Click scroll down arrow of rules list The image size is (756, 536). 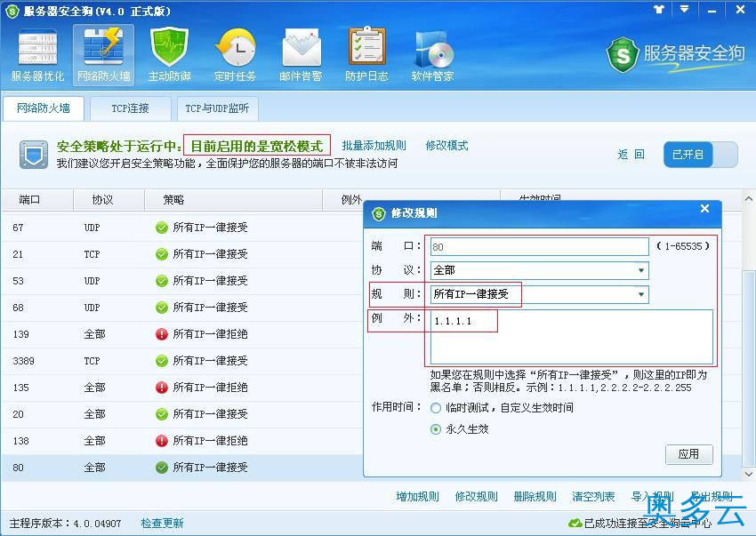click(x=748, y=474)
